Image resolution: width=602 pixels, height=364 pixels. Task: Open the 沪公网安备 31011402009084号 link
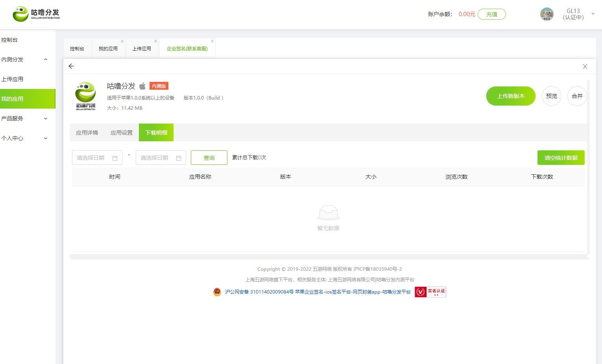259,292
